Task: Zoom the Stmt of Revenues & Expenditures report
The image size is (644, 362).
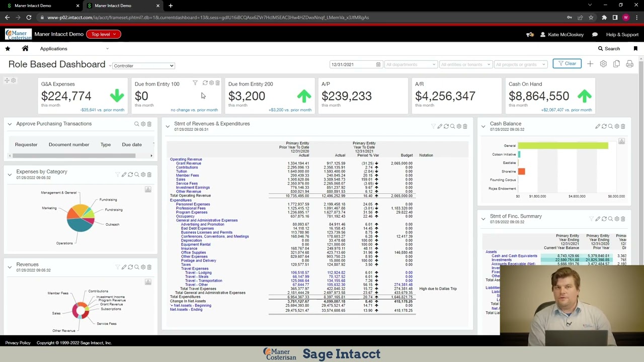Action: (452, 126)
